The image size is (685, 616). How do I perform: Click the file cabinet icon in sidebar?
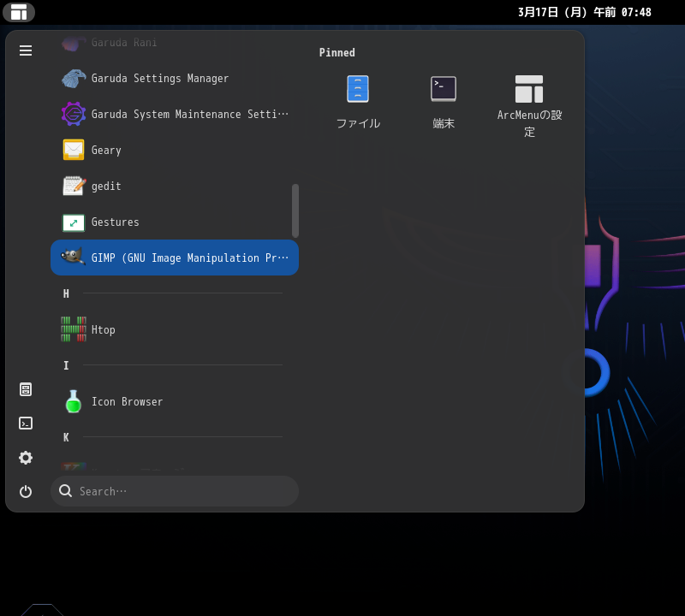tap(26, 389)
